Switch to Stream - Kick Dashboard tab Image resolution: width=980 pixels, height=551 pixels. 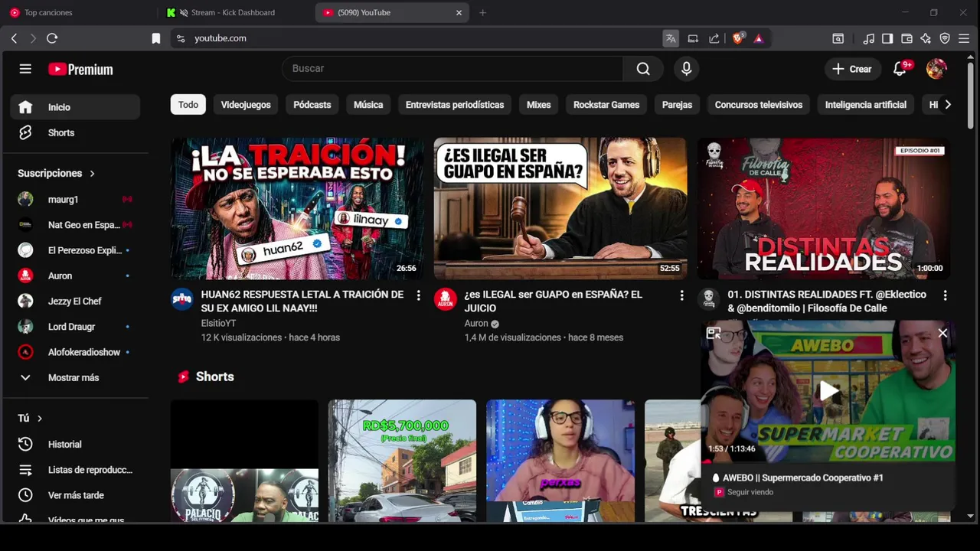(x=233, y=13)
